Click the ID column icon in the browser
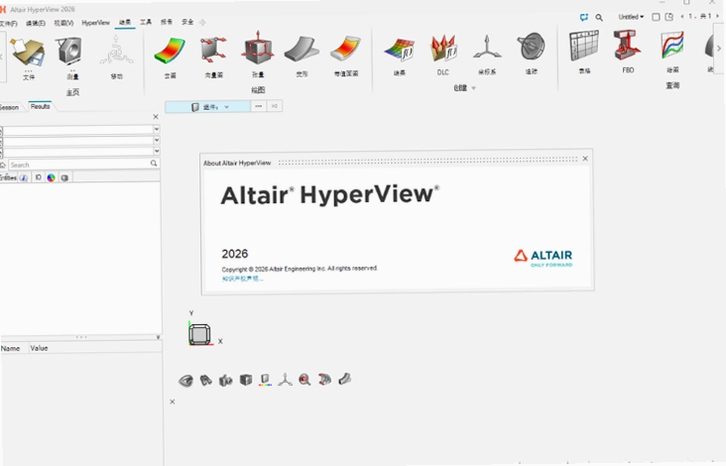This screenshot has height=466, width=726. (x=38, y=177)
